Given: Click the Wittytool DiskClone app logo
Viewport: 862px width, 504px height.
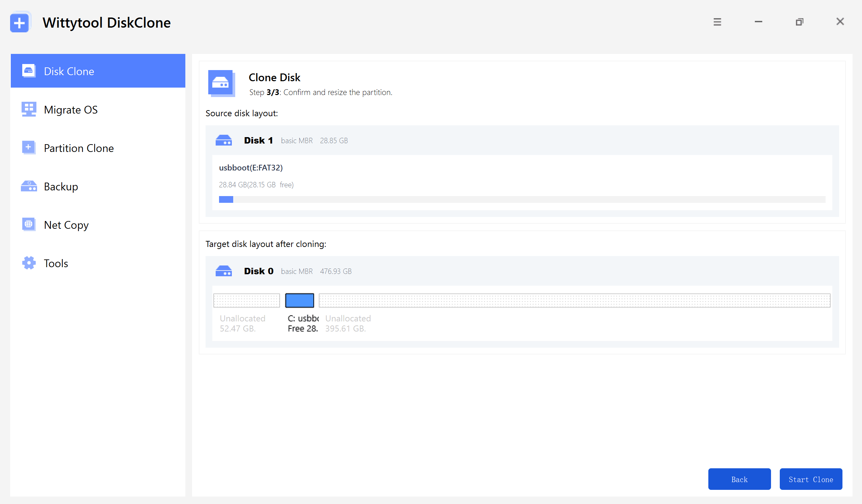Looking at the screenshot, I should 20,23.
